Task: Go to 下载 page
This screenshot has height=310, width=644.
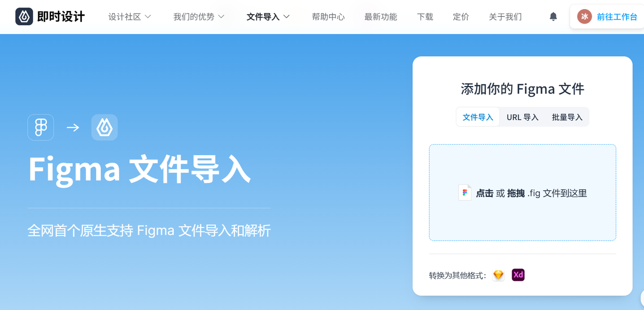Action: click(x=425, y=17)
